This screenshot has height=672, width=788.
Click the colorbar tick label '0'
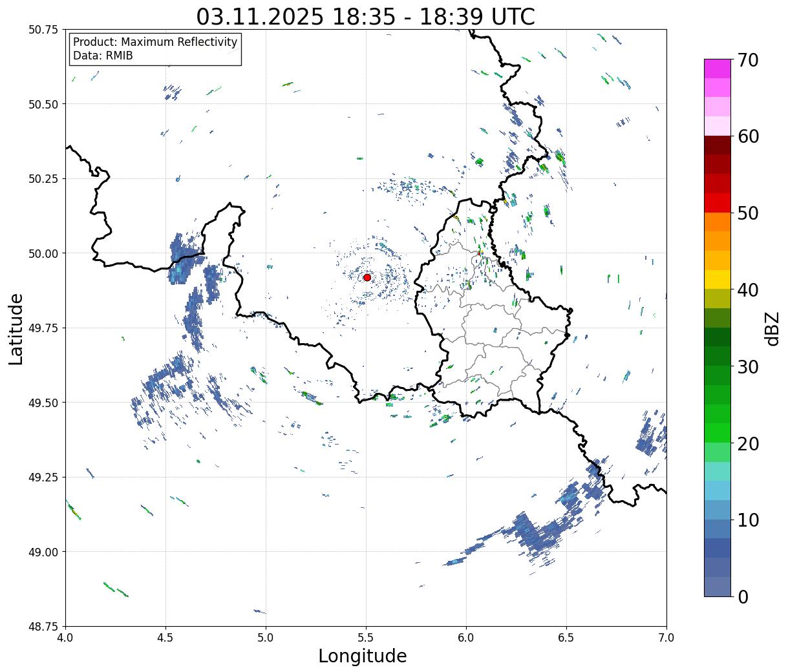(742, 596)
